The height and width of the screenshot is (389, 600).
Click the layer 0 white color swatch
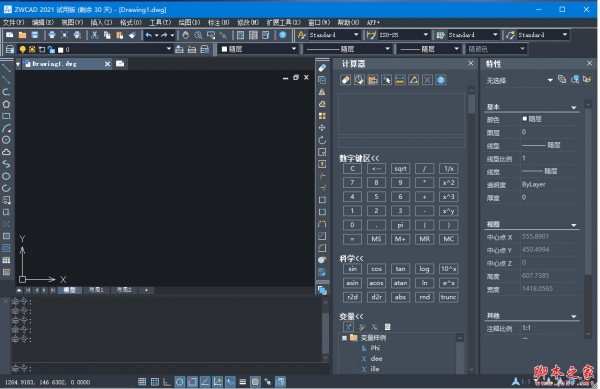[60, 50]
